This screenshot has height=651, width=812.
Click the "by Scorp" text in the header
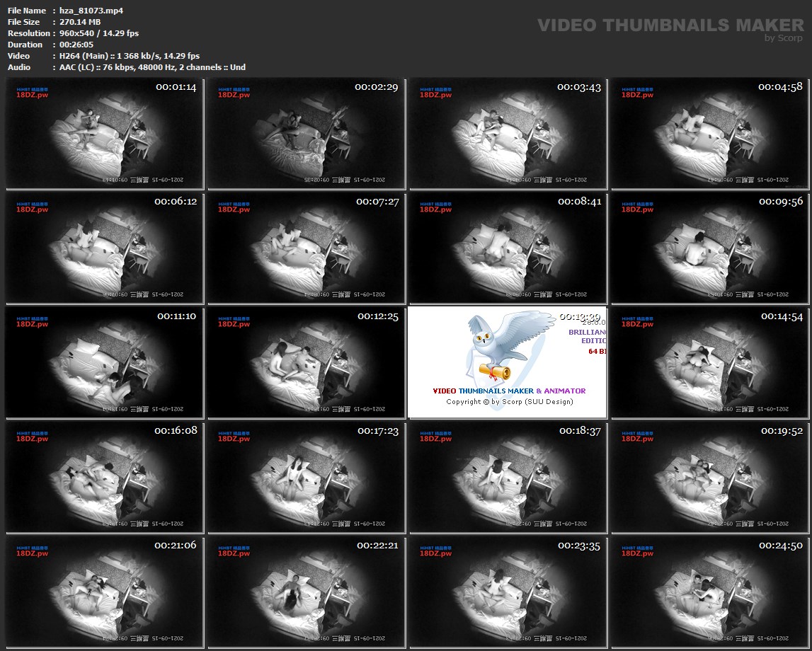point(784,38)
